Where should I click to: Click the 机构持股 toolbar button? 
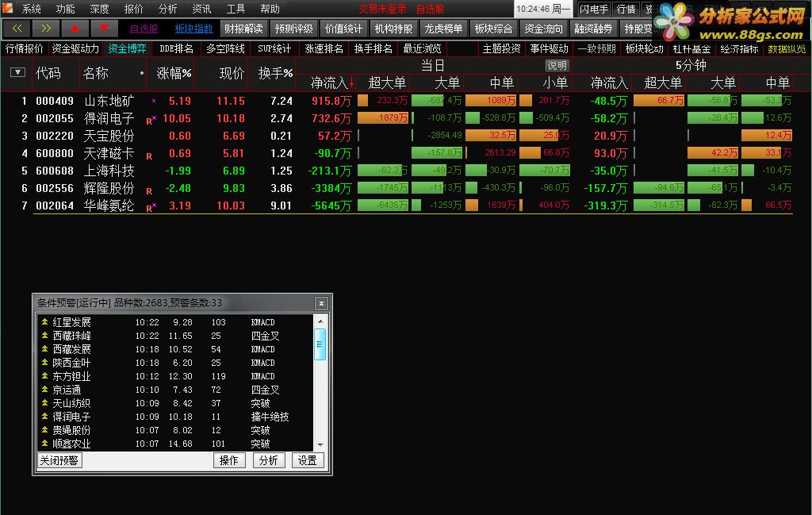[x=393, y=29]
